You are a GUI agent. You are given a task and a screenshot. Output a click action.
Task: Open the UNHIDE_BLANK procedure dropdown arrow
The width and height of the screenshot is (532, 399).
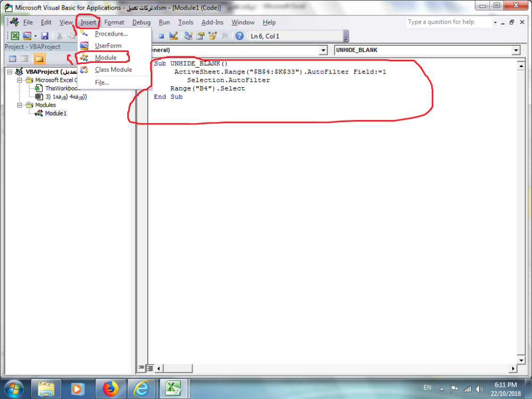(x=516, y=50)
